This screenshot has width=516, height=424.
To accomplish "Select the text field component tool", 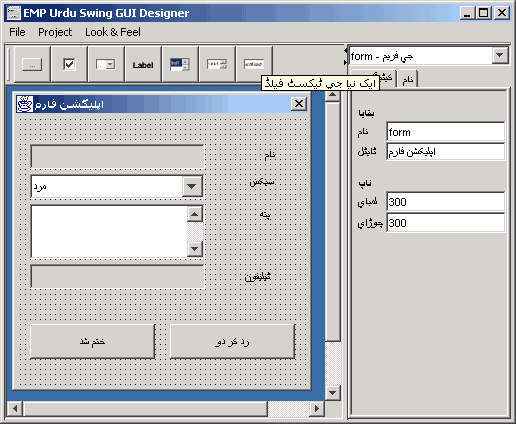I will pos(254,64).
